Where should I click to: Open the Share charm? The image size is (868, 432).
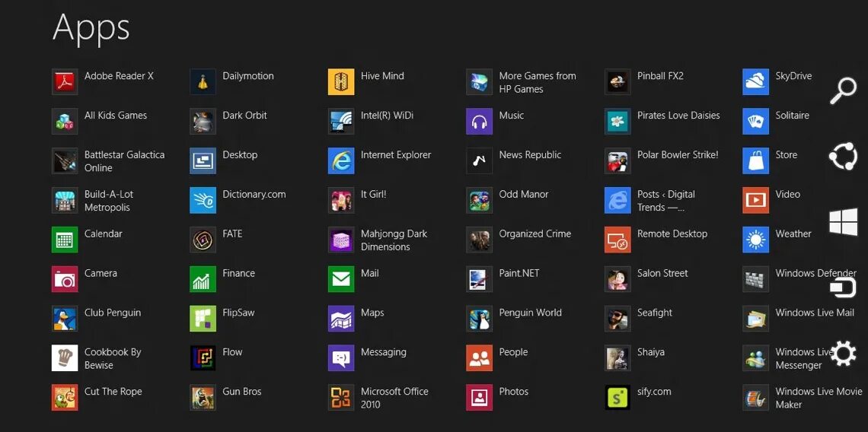click(843, 157)
